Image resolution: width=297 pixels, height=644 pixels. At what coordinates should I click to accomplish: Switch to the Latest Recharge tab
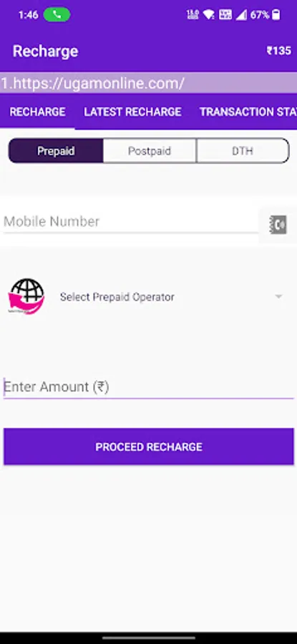(132, 112)
